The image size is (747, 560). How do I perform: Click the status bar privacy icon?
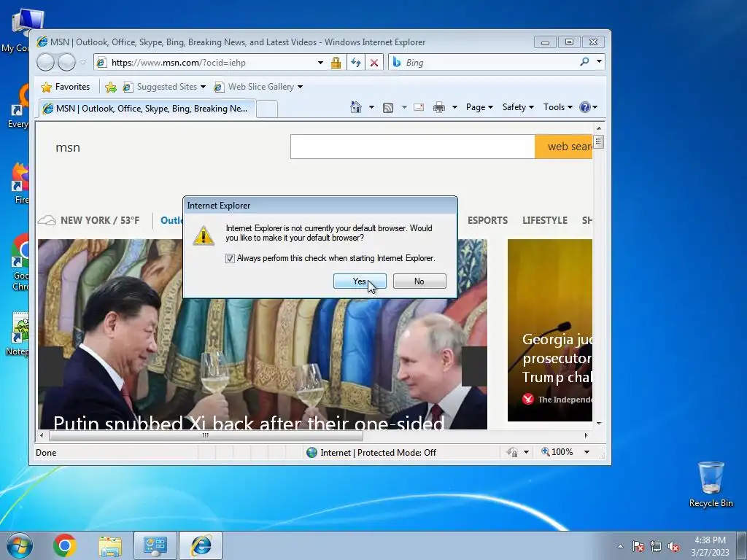(x=512, y=452)
